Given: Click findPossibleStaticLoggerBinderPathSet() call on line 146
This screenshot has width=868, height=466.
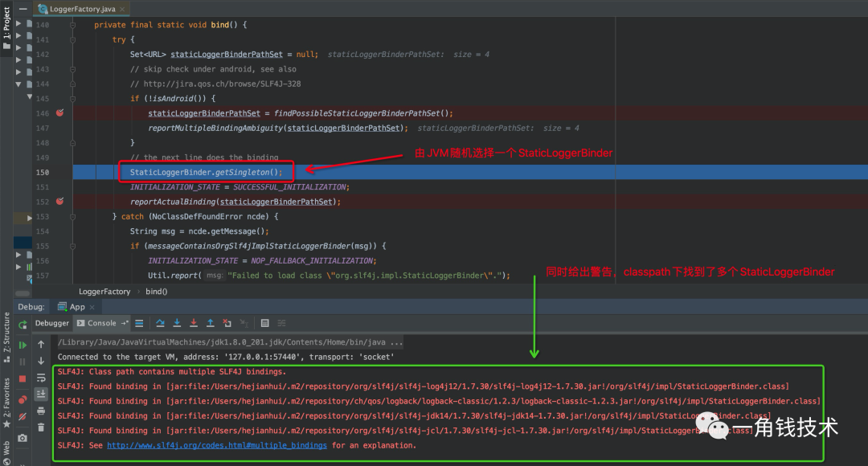Looking at the screenshot, I should tap(364, 113).
